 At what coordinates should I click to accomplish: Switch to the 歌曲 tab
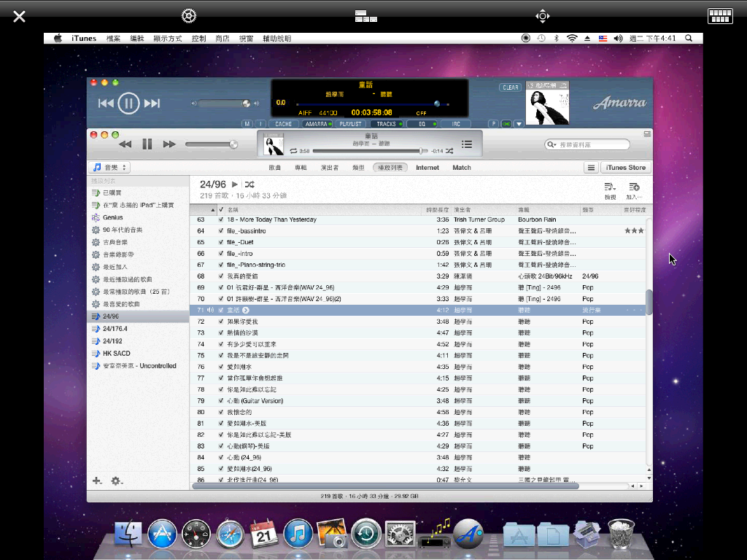pos(275,168)
